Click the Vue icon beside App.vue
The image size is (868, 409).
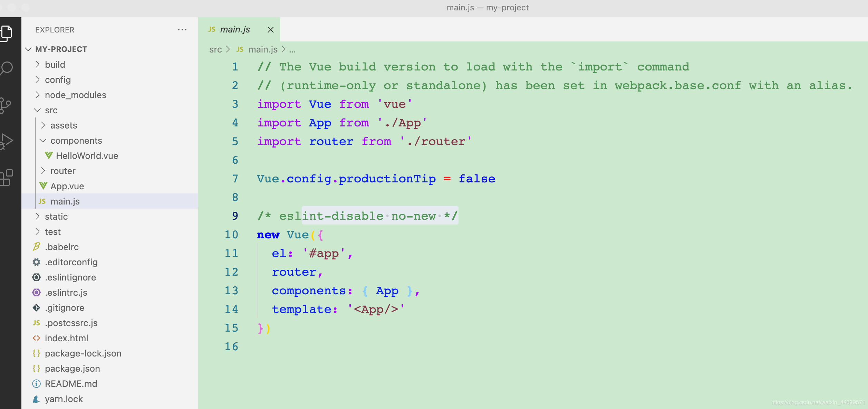coord(43,186)
